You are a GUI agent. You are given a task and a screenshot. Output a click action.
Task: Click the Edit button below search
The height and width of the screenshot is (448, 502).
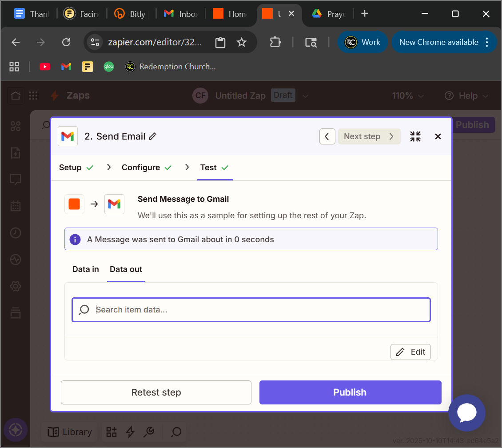(x=410, y=352)
